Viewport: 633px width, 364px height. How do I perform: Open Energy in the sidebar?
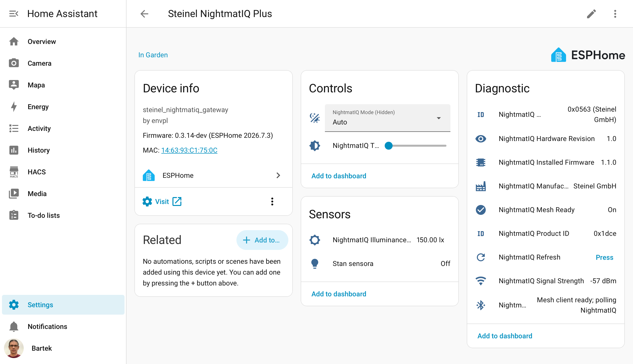63,107
